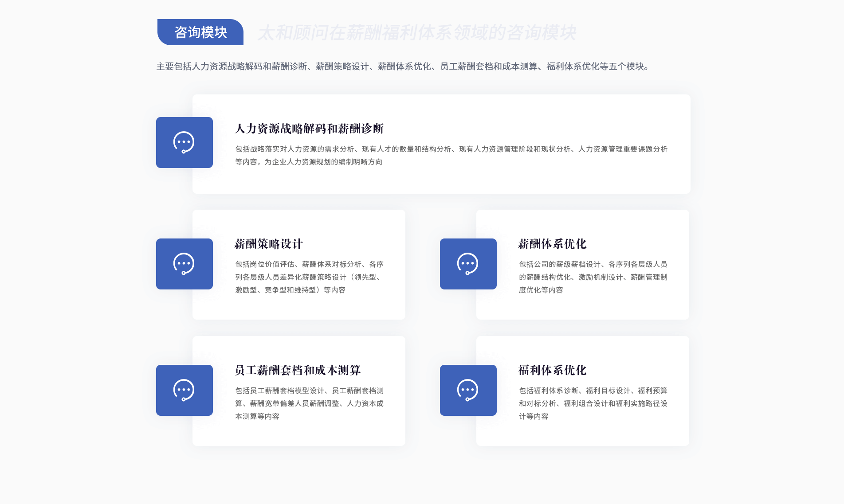Click the chat icon beside 人力资源战略解码和薪酬诊断
Screen dimensions: 844x504
click(185, 142)
